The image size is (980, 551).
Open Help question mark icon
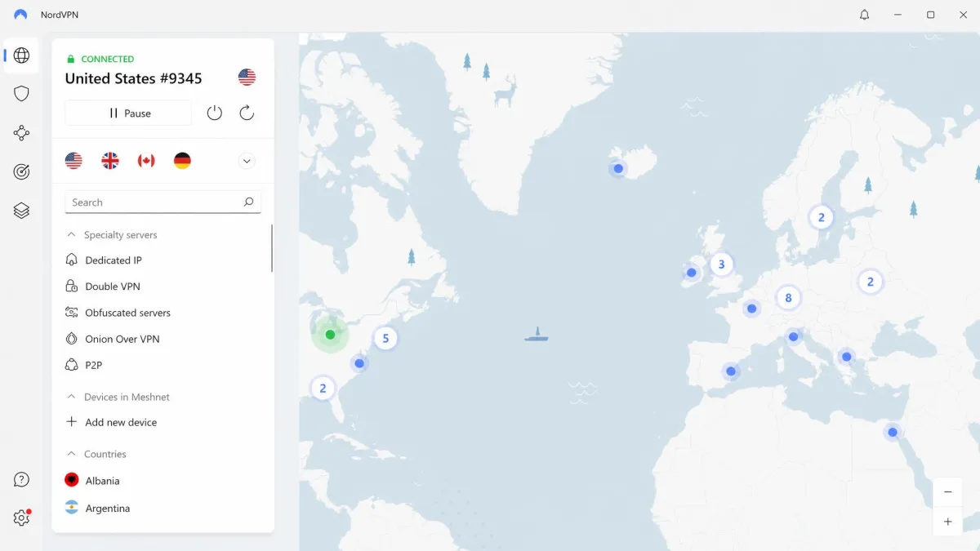coord(22,479)
